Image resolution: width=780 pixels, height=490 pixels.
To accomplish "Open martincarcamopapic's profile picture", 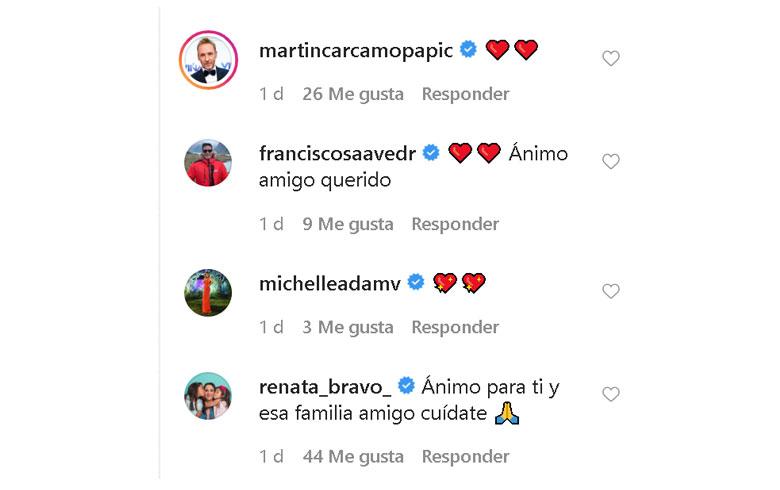I will [x=208, y=59].
